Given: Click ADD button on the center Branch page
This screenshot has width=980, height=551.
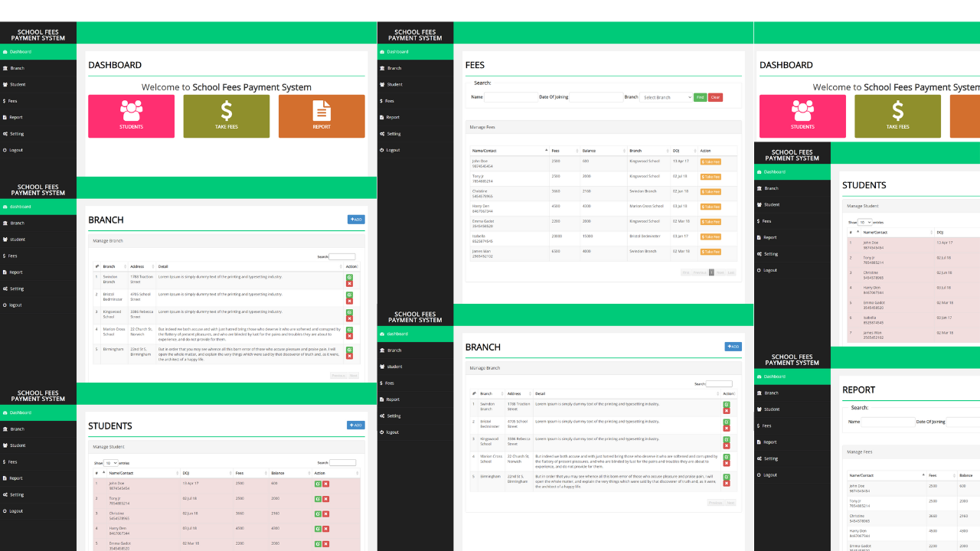Looking at the screenshot, I should coord(733,347).
